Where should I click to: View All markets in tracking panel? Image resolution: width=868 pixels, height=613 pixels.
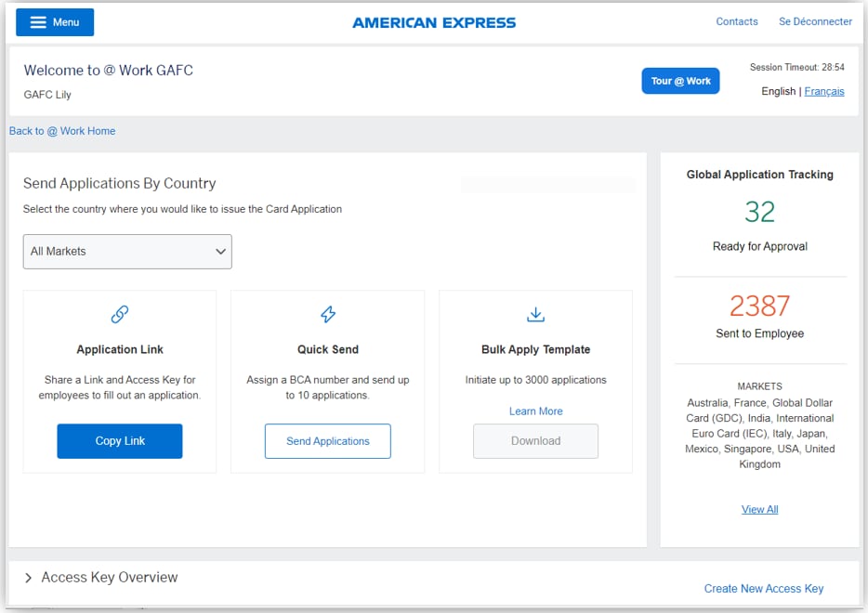point(759,509)
